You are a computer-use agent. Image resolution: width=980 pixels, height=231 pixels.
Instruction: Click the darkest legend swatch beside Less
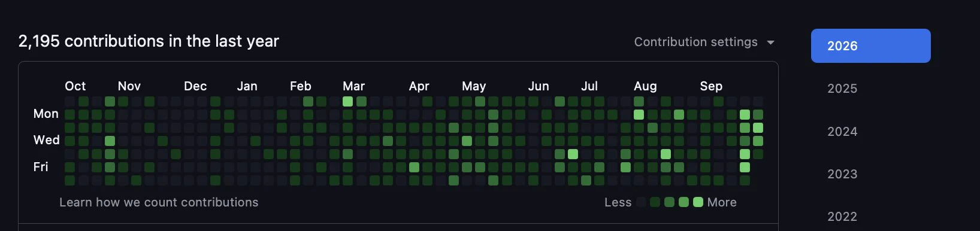641,202
